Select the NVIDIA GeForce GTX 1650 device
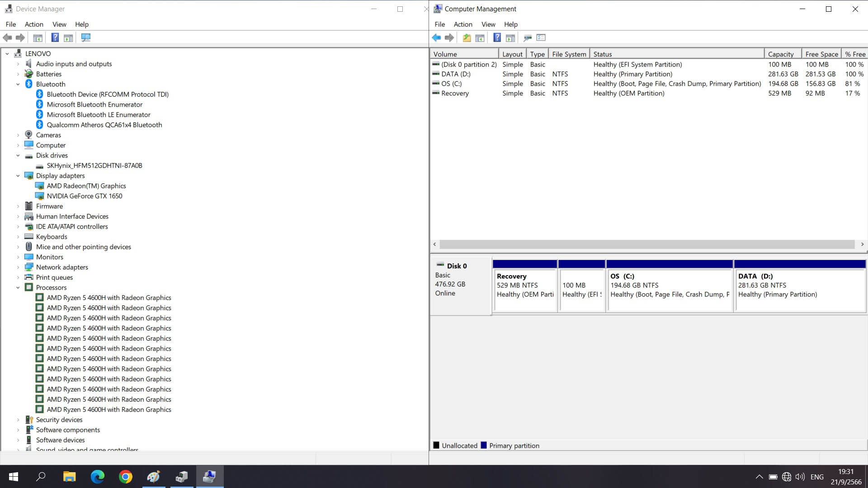 pyautogui.click(x=85, y=196)
